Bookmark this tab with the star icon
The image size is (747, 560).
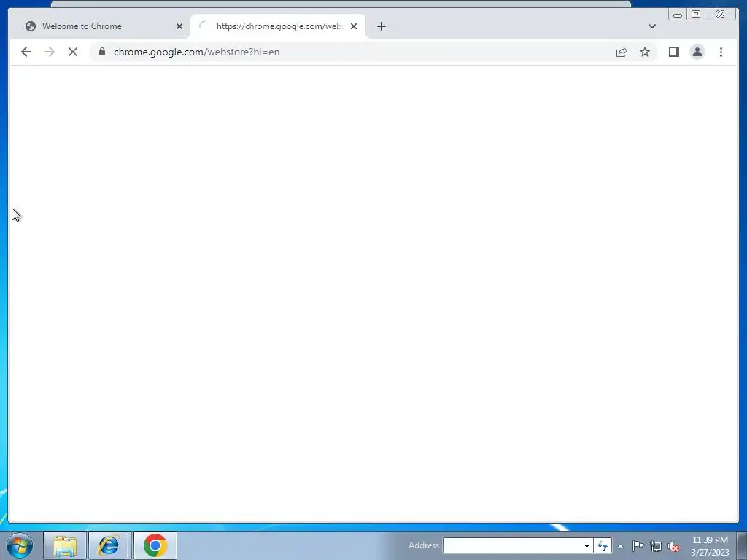point(645,52)
